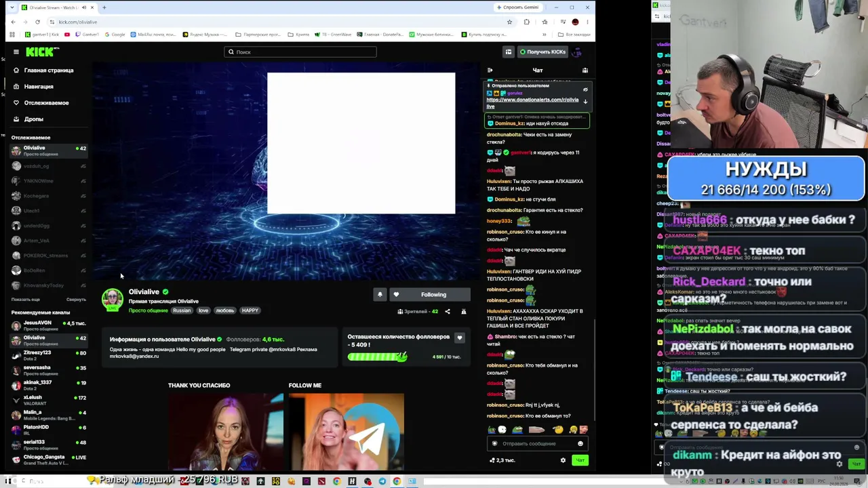The image size is (868, 488).
Task: Open the FOLLOW ME Telegram panel image
Action: click(346, 431)
